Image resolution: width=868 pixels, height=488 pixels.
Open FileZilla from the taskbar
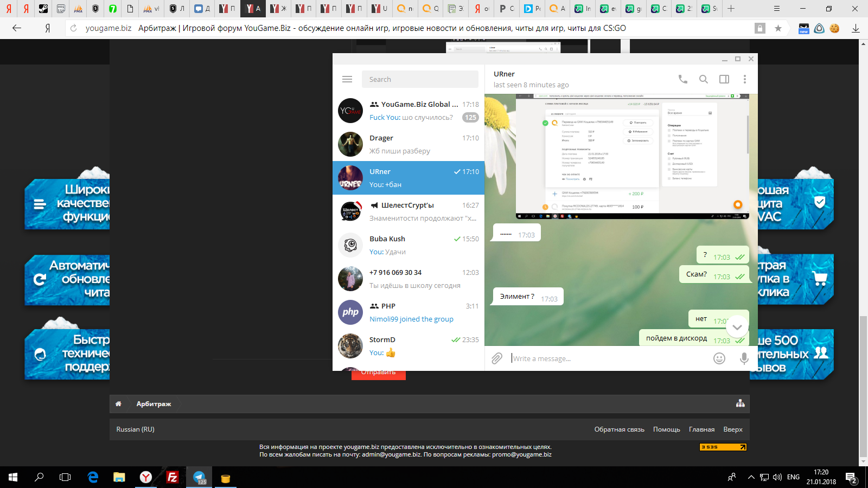point(172,477)
